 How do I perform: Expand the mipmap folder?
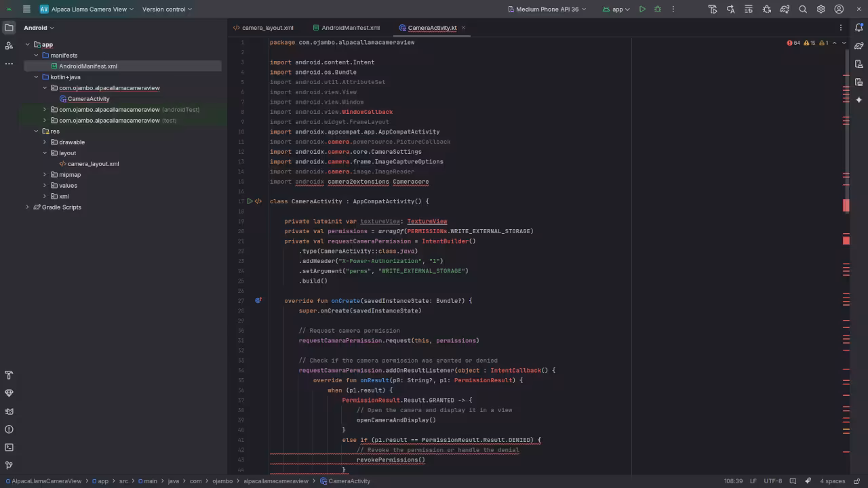(x=45, y=175)
